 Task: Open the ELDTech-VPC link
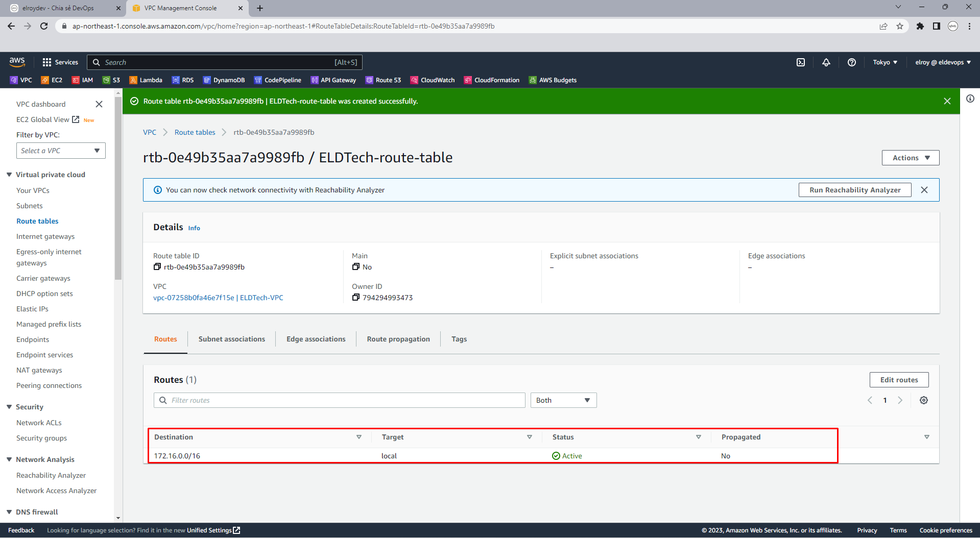click(x=218, y=298)
